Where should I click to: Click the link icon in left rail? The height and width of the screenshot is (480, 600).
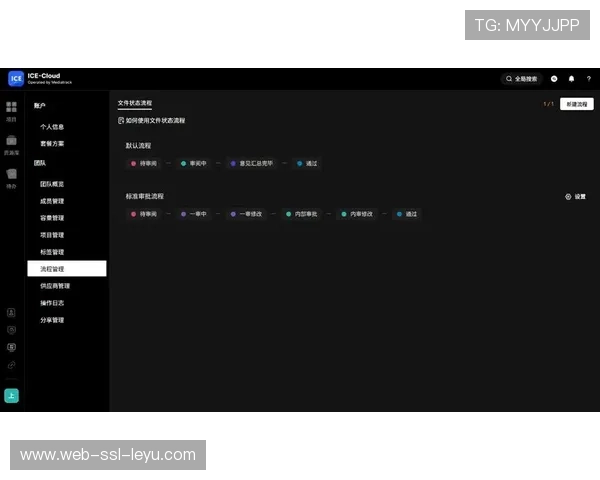pos(12,365)
